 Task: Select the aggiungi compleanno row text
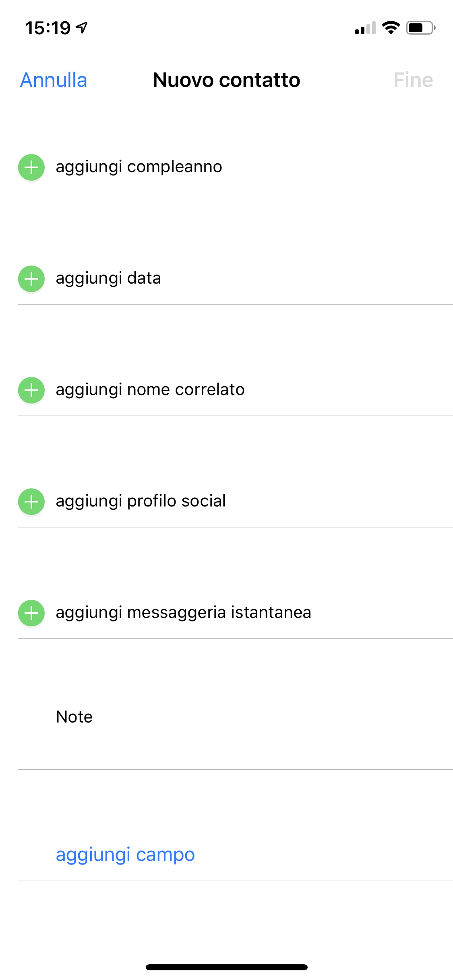tap(139, 167)
